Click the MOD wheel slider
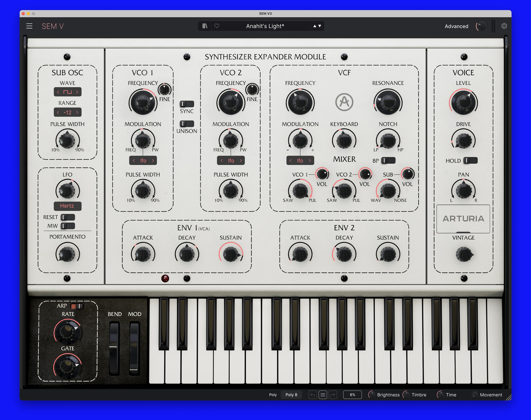The height and width of the screenshot is (420, 531). click(134, 349)
